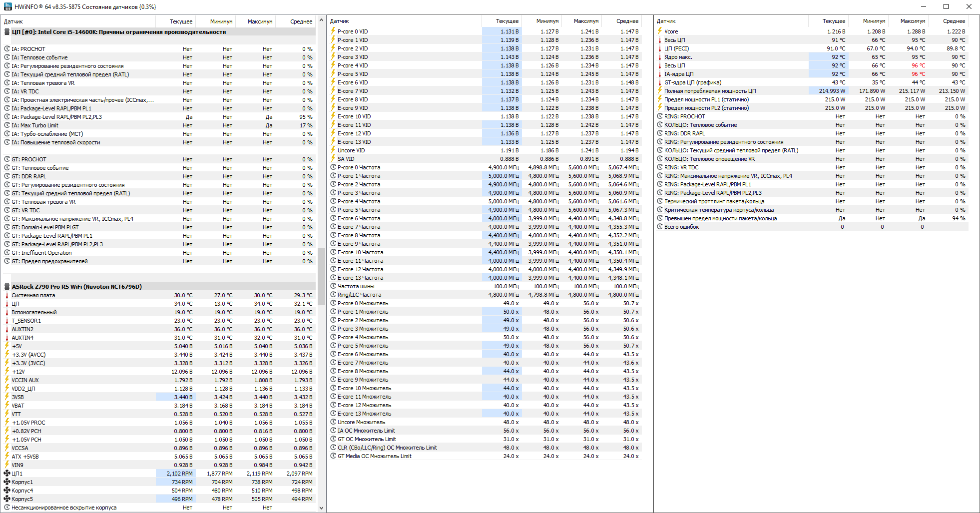Click the clock icon beside IA: Max Turbo Limit
Image resolution: width=980 pixels, height=513 pixels.
(7, 125)
